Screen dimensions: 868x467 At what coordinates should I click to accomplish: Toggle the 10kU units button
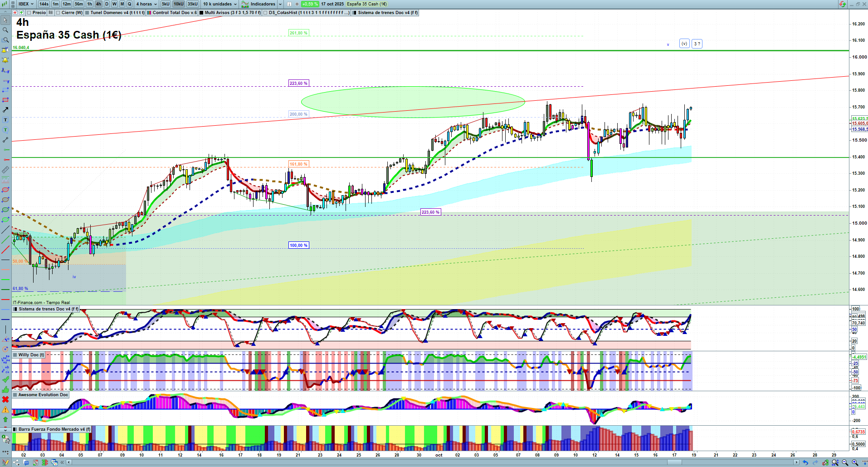[x=179, y=4]
